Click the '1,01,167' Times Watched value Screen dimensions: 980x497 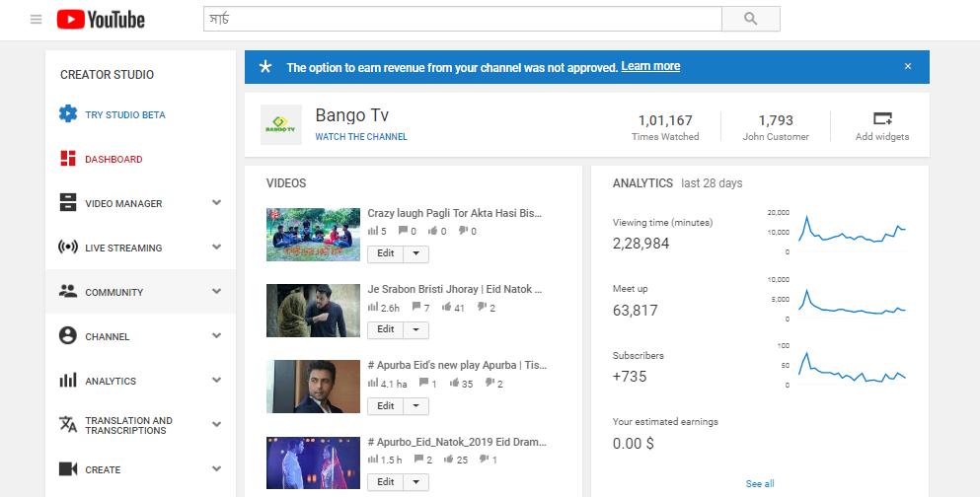pos(665,120)
